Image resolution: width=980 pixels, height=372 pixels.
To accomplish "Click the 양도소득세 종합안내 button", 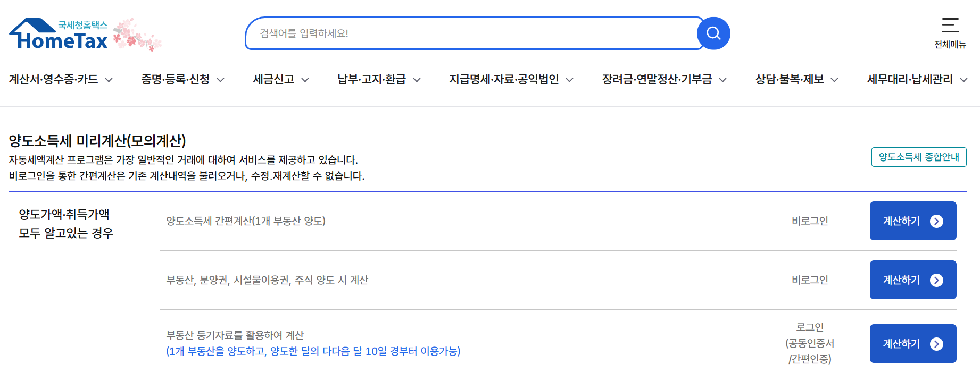I will coord(919,157).
